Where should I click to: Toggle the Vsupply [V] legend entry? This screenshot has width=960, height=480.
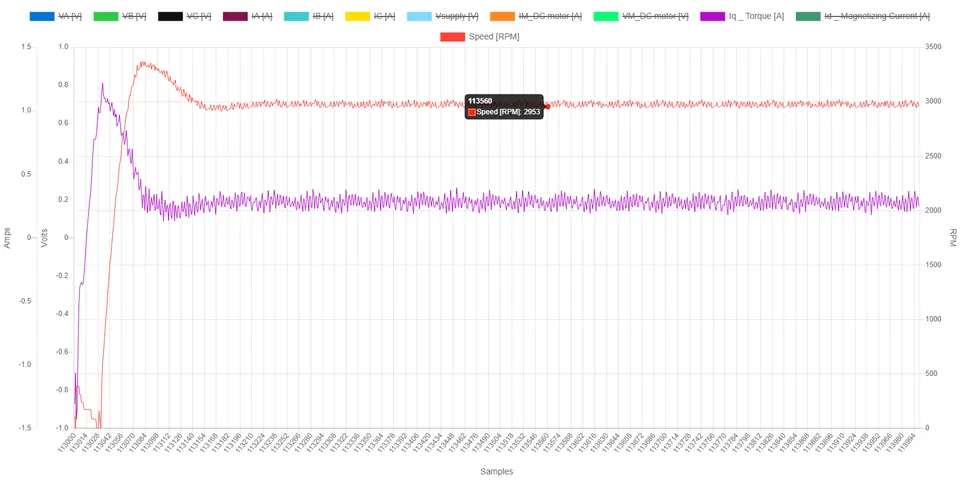pyautogui.click(x=443, y=16)
